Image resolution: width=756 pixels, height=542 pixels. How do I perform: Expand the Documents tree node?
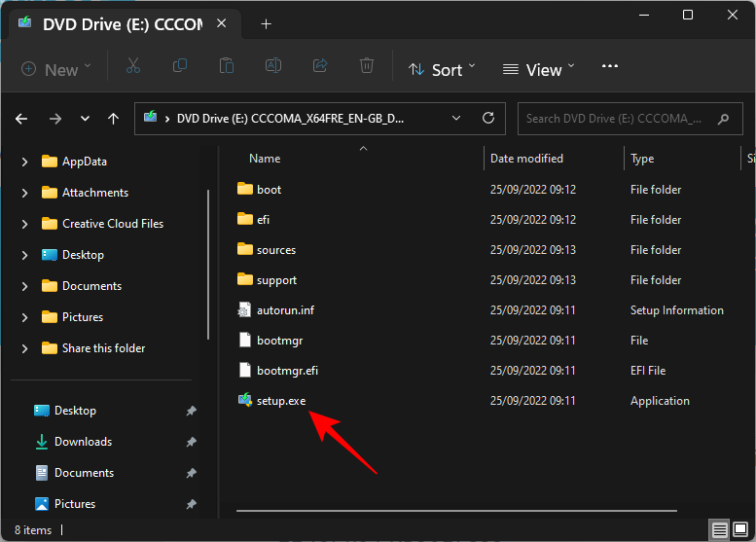[x=24, y=286]
